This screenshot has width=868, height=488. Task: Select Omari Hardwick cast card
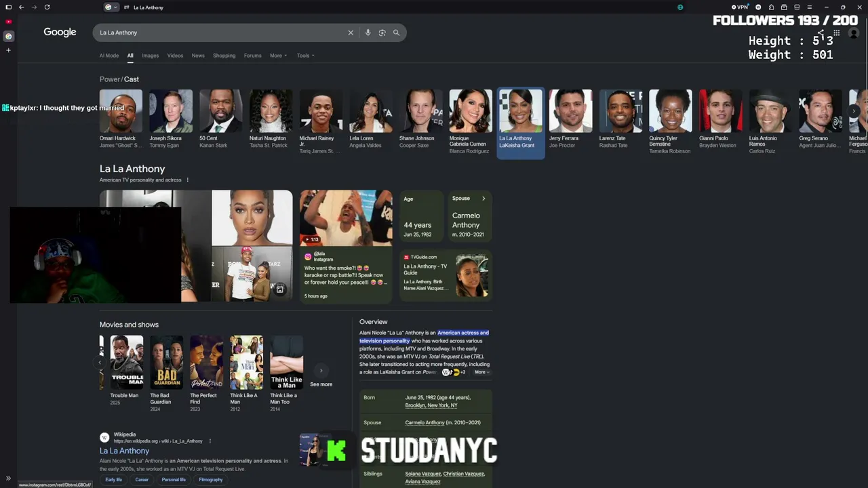point(121,119)
